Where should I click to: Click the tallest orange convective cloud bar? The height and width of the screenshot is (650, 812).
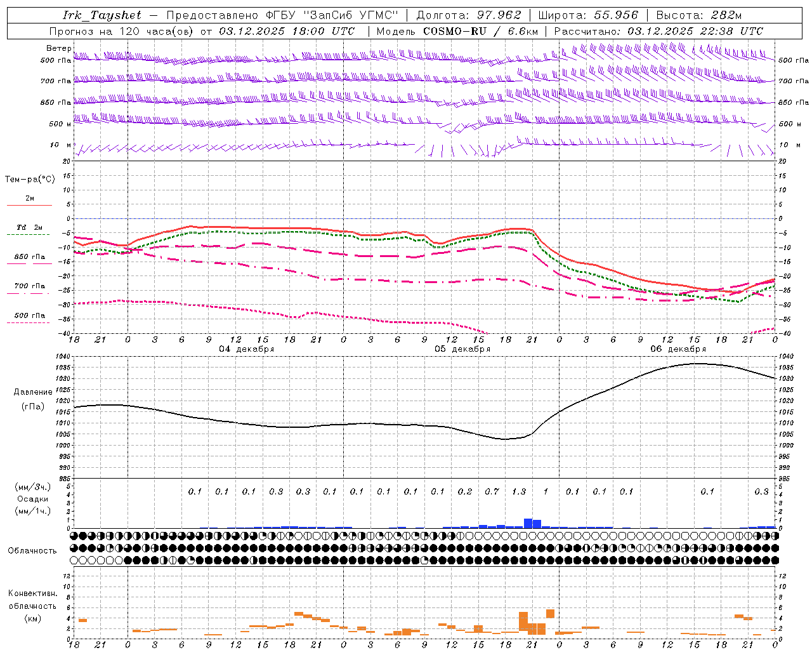coord(523,621)
